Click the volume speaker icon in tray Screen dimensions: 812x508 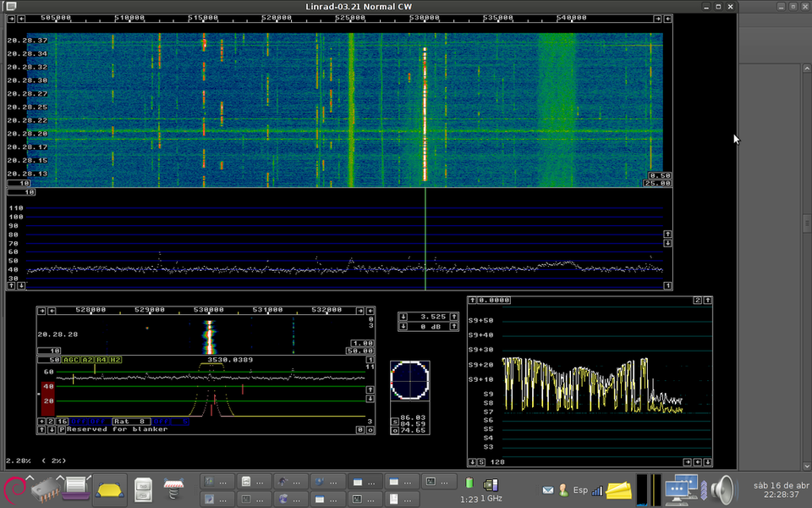[x=723, y=489]
